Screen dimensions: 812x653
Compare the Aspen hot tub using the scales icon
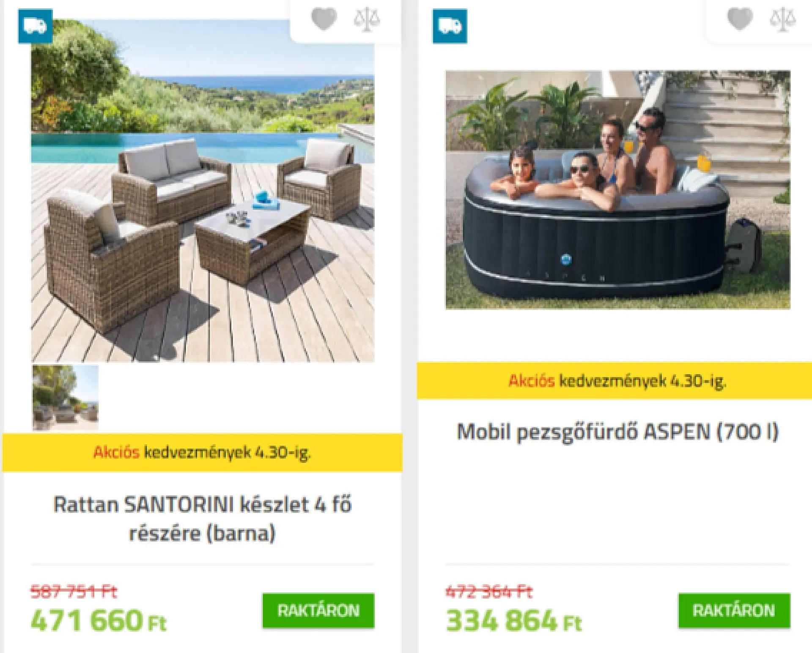[782, 19]
